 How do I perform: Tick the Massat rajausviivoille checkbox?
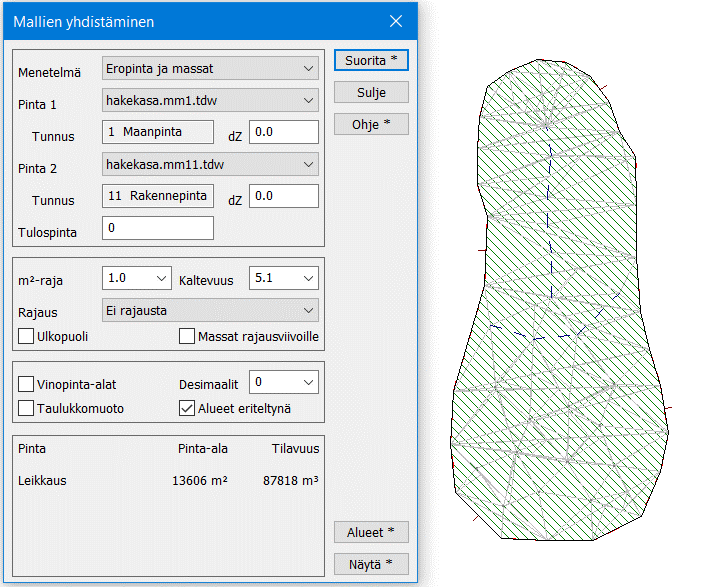point(187,337)
